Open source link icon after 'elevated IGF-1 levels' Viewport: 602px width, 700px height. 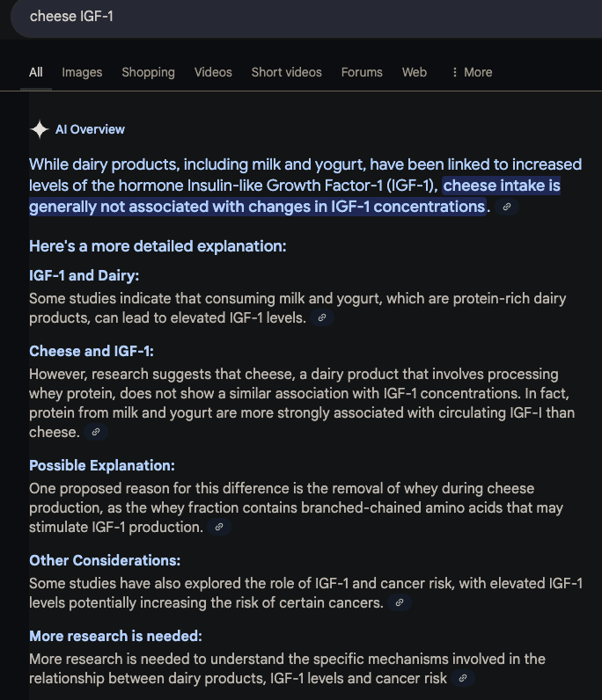322,317
